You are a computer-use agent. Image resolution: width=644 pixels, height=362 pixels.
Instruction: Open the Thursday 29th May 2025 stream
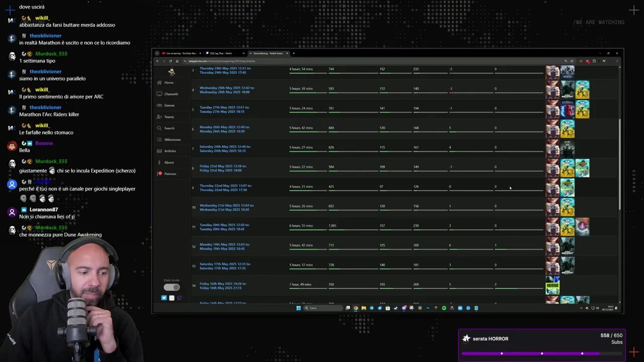coord(225,70)
